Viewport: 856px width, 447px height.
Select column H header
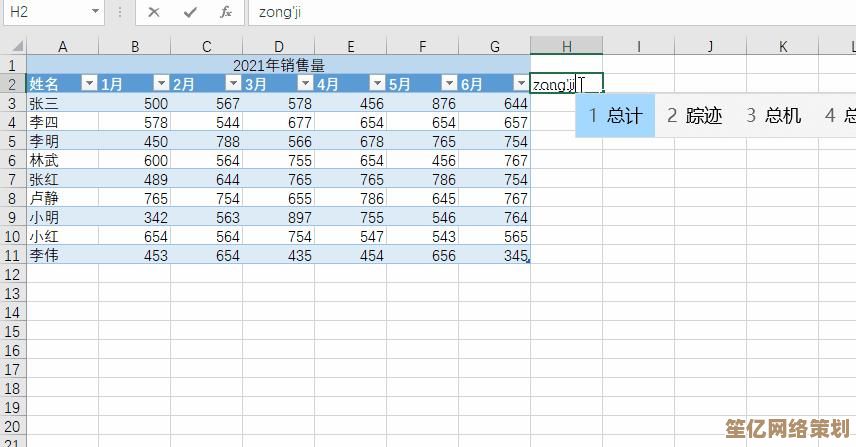point(566,46)
